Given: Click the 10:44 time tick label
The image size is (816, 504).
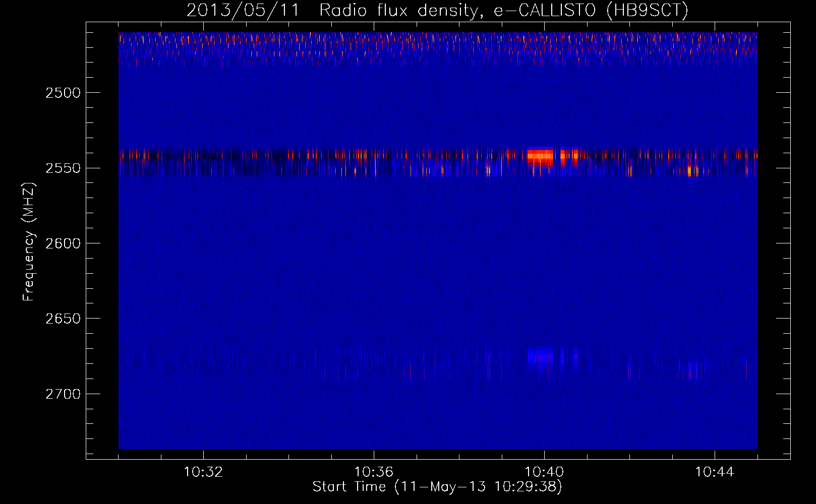Looking at the screenshot, I should click(x=715, y=472).
